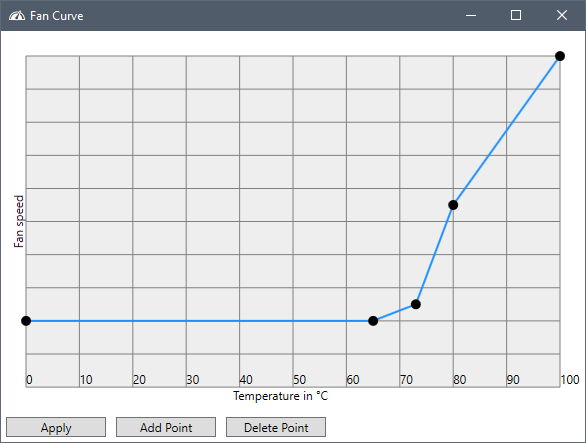Click the 100 label on temperature axis
The width and height of the screenshot is (586, 443).
pyautogui.click(x=570, y=380)
